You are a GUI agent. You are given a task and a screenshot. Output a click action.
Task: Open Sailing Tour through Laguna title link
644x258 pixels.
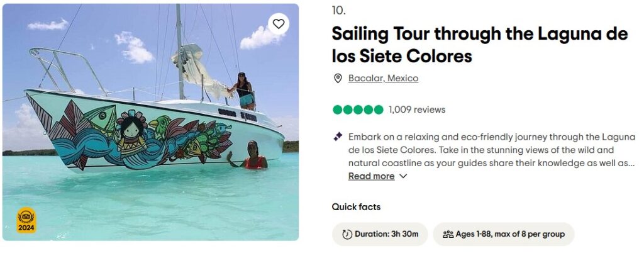[479, 45]
